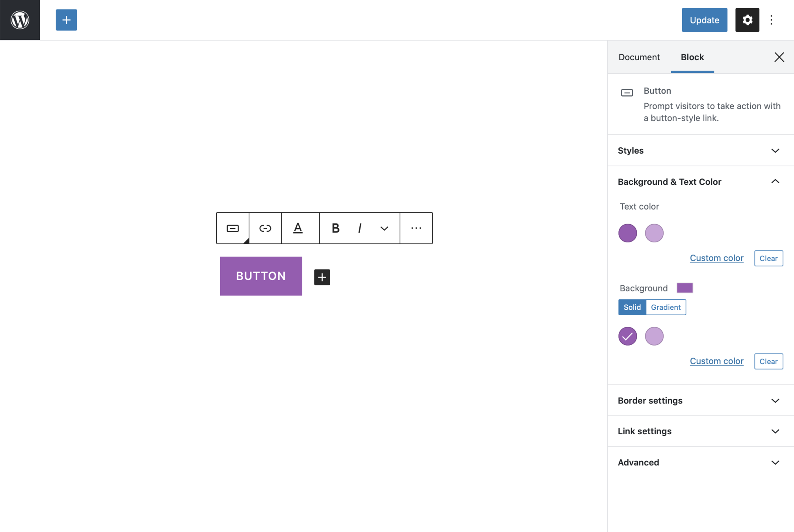Select Solid background type
Viewport: 794px width, 532px height.
tap(632, 307)
